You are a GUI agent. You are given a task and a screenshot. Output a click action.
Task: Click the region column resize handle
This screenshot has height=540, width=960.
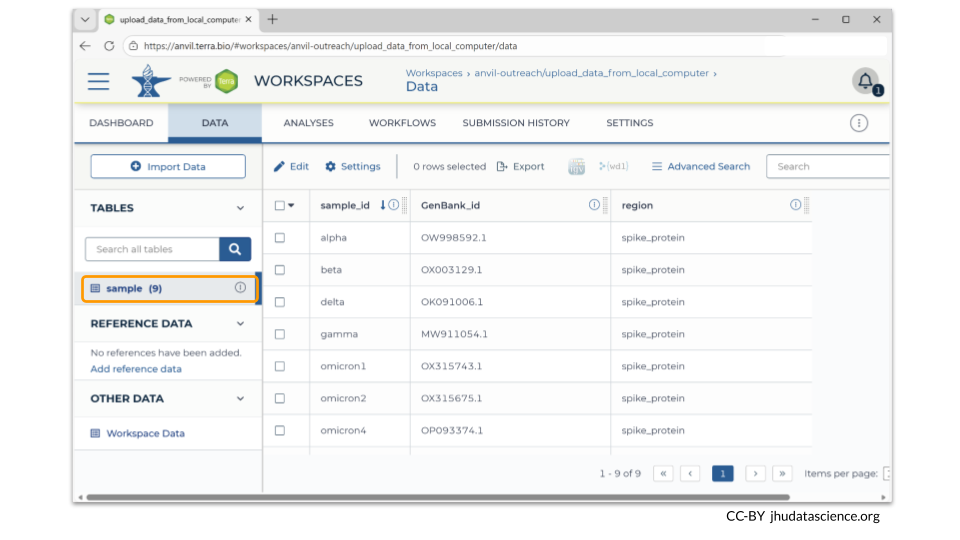806,205
